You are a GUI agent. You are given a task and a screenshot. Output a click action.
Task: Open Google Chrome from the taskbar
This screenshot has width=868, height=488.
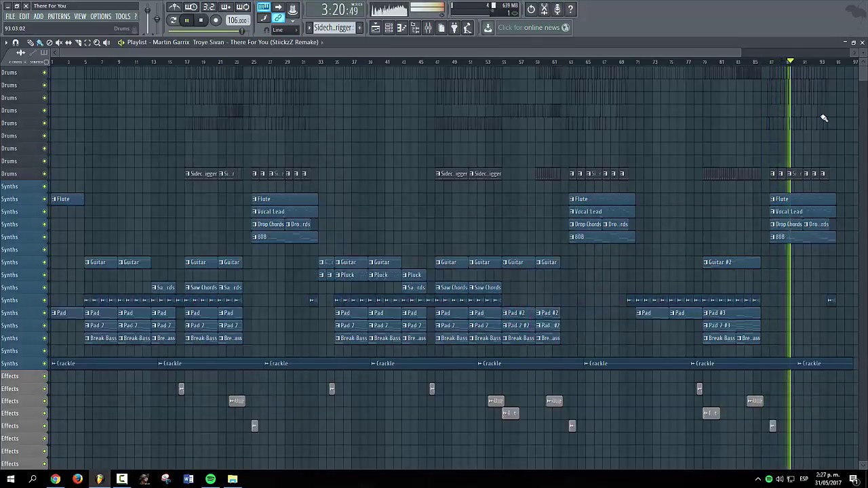(56, 479)
